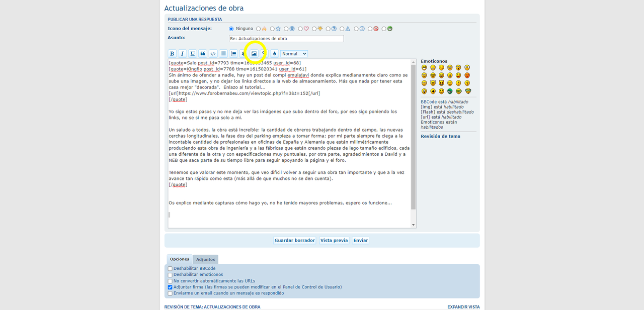
Task: Choose the fire message icon radio
Action: [x=258, y=29]
